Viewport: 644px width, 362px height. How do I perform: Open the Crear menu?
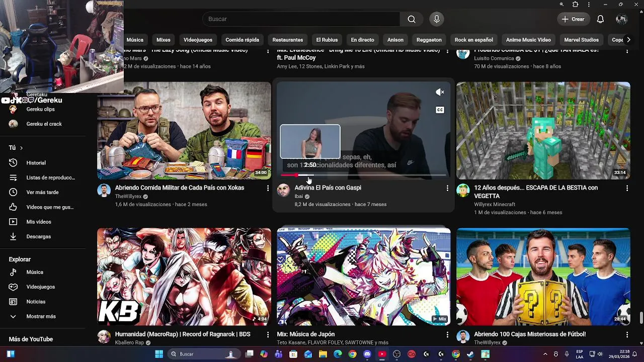573,19
